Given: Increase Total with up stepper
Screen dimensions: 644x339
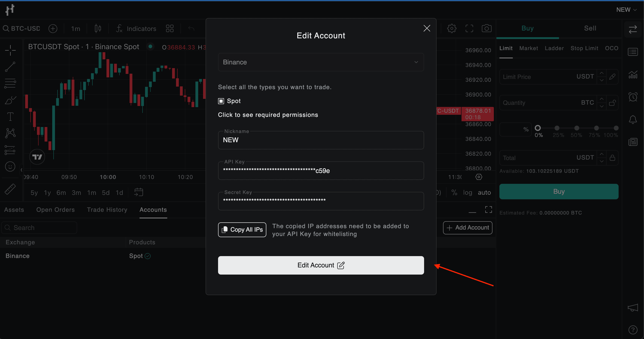Looking at the screenshot, I should point(601,154).
